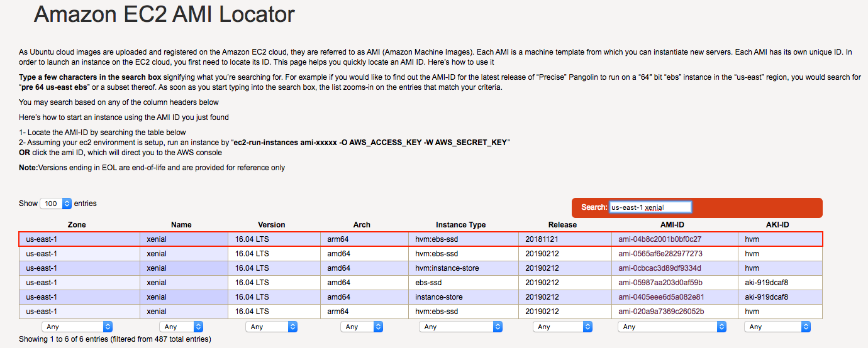Click 16.04 LTS in the ami-0565af6e282977273 row

click(275, 254)
